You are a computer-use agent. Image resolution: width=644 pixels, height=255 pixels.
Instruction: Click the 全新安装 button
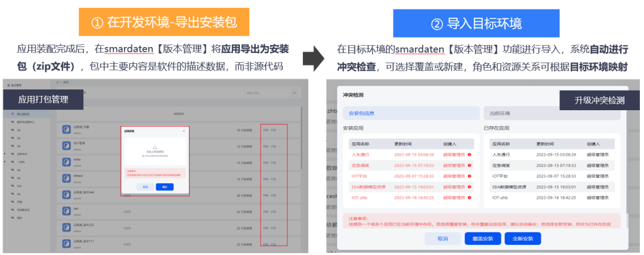523,238
